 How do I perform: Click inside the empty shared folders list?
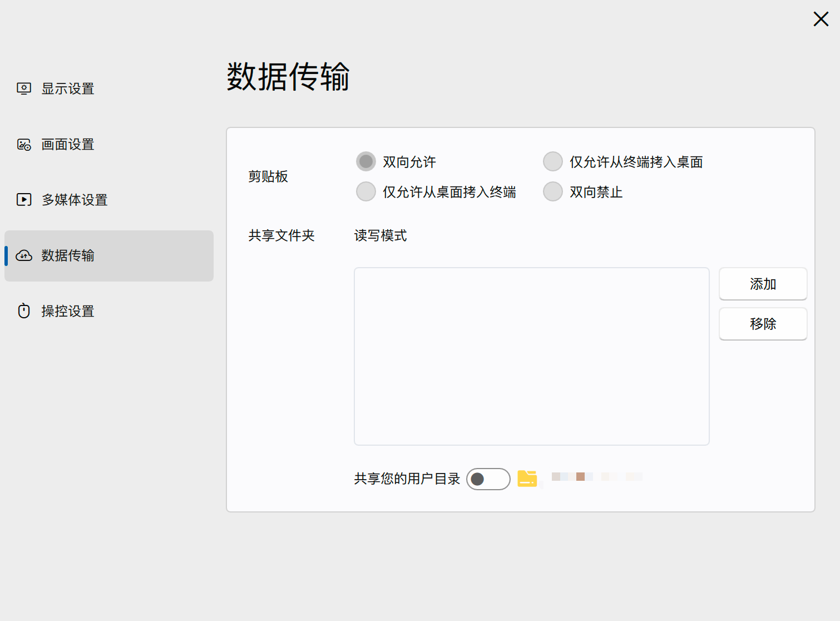click(531, 356)
